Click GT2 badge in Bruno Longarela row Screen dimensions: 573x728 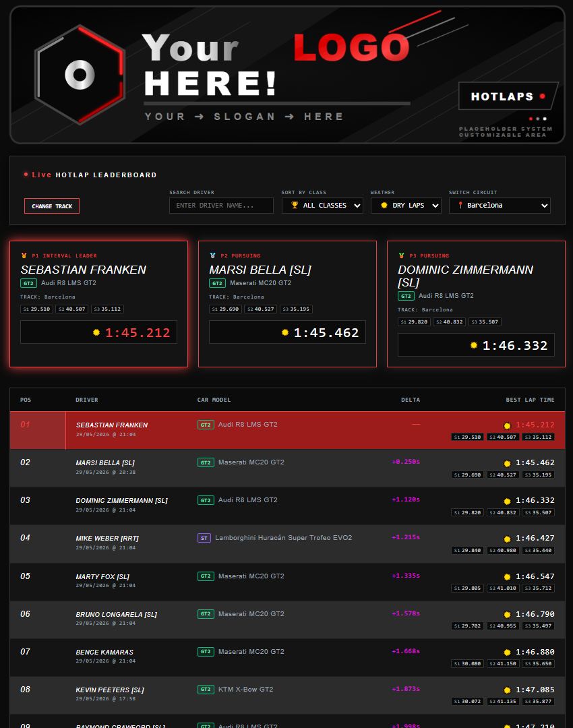click(x=206, y=614)
